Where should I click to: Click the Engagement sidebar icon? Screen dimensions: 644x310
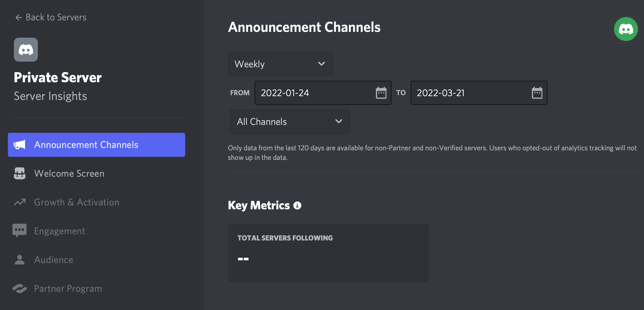click(x=20, y=231)
